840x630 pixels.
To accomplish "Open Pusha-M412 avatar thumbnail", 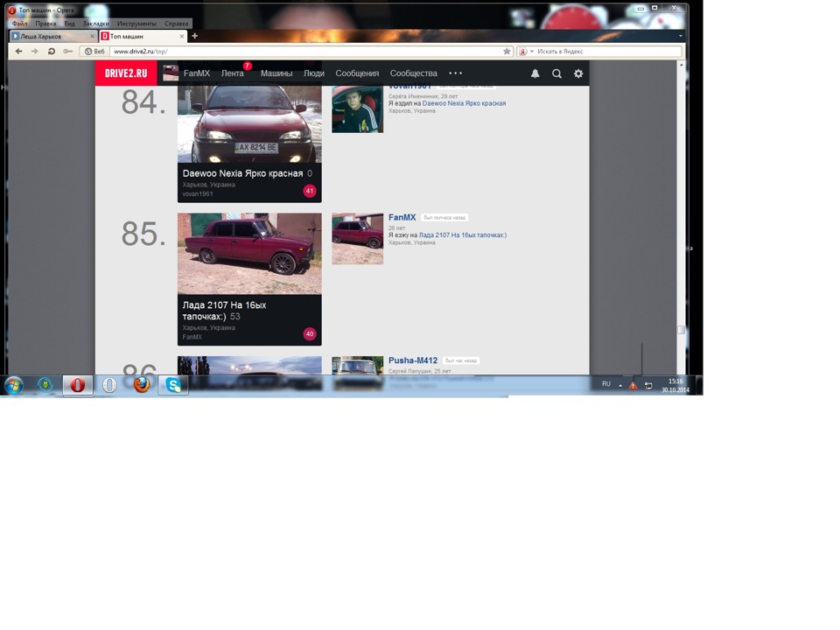I will [357, 366].
